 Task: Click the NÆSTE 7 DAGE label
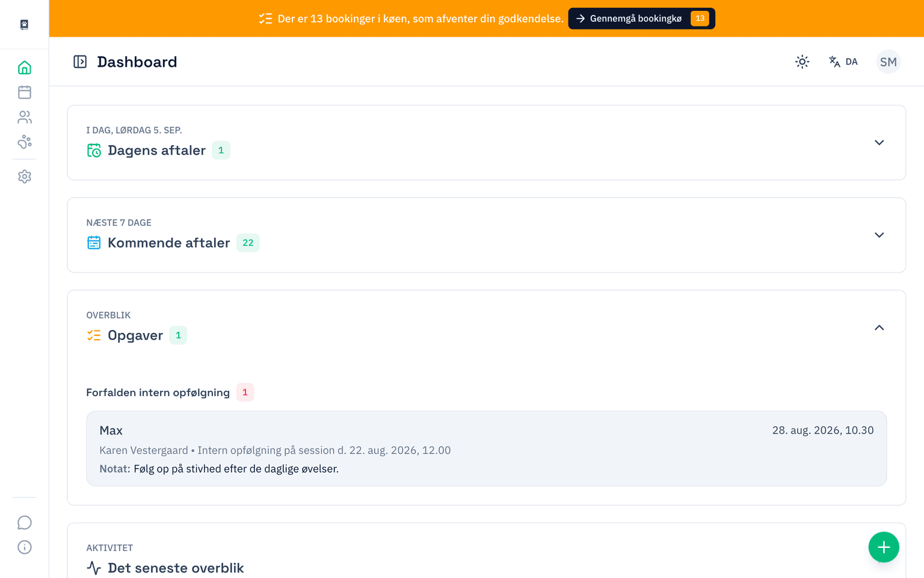click(119, 223)
